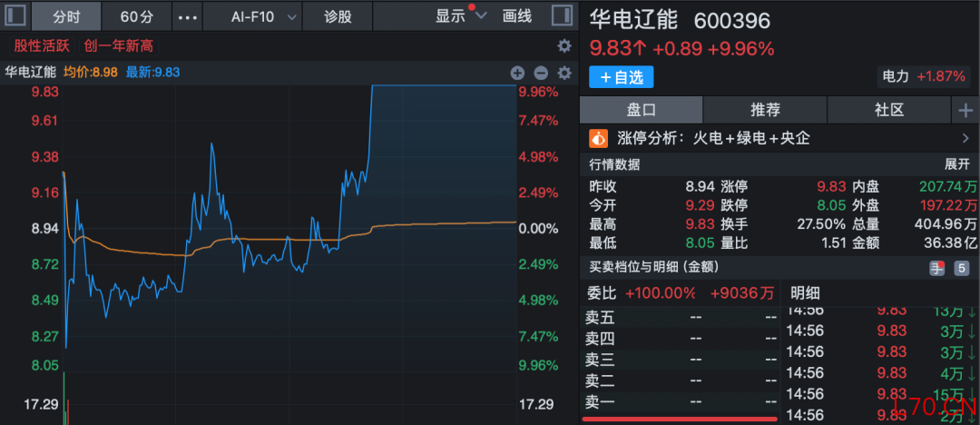Switch to 60分 chart tab

tap(137, 17)
